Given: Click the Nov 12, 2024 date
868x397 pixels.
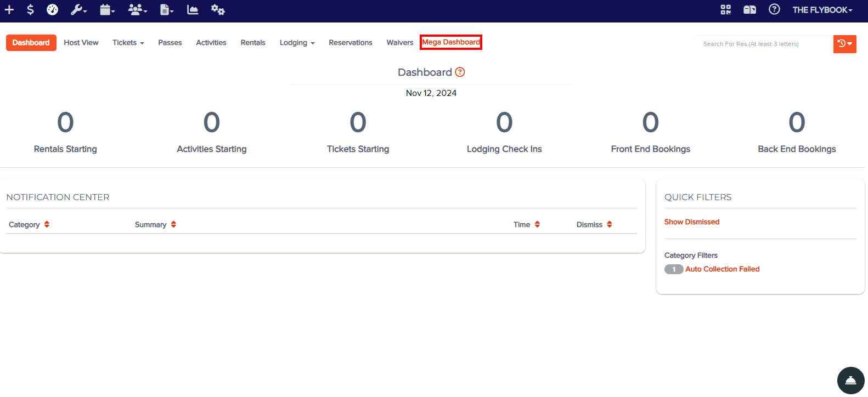Looking at the screenshot, I should point(431,93).
